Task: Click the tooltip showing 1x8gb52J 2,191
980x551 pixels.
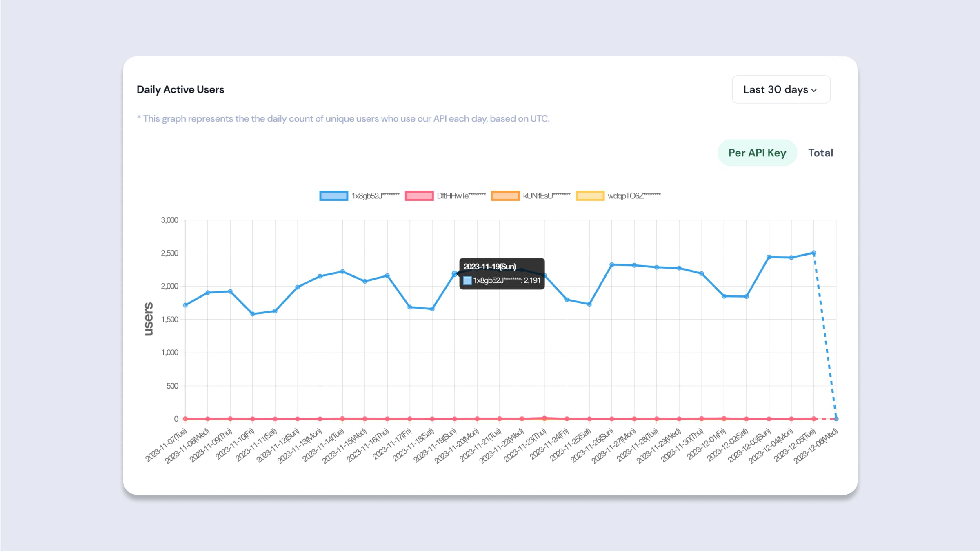Action: [x=502, y=274]
